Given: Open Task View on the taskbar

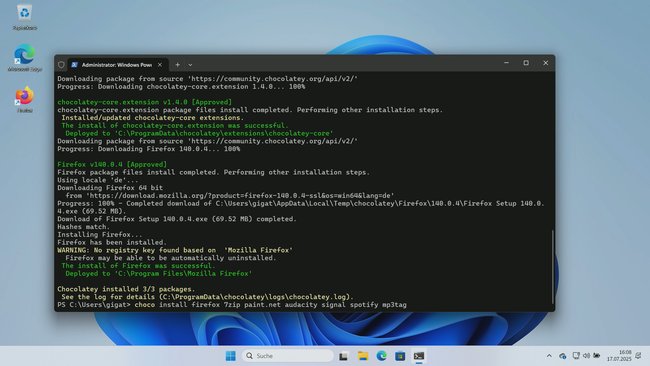Looking at the screenshot, I should (343, 356).
